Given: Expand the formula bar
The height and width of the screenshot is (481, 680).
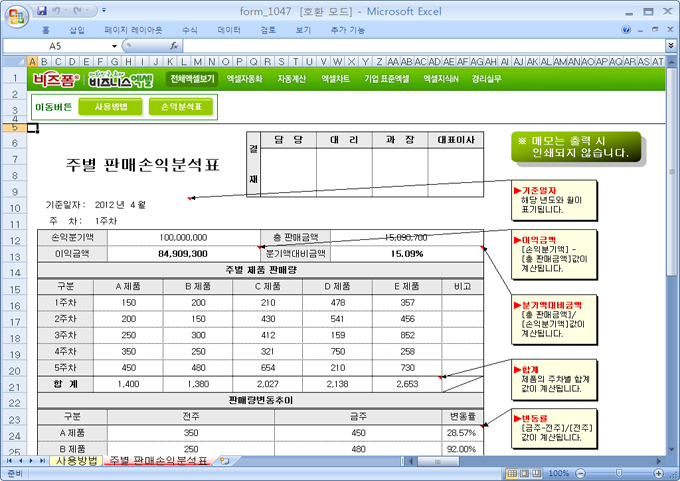Looking at the screenshot, I should click(669, 46).
